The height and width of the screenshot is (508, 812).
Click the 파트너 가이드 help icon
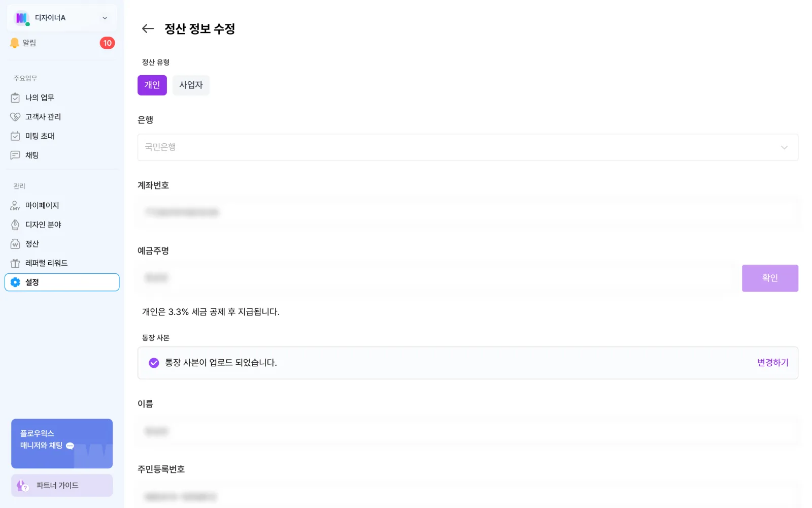22,486
